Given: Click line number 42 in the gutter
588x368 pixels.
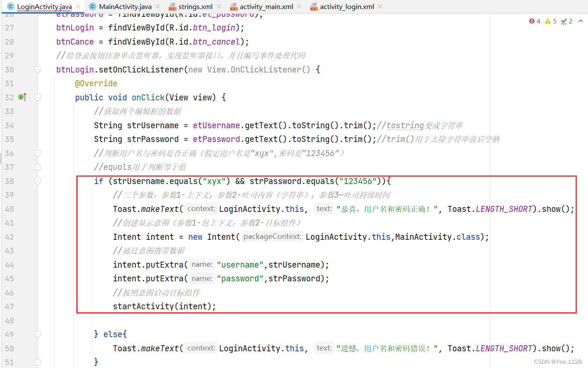Looking at the screenshot, I should (9, 237).
